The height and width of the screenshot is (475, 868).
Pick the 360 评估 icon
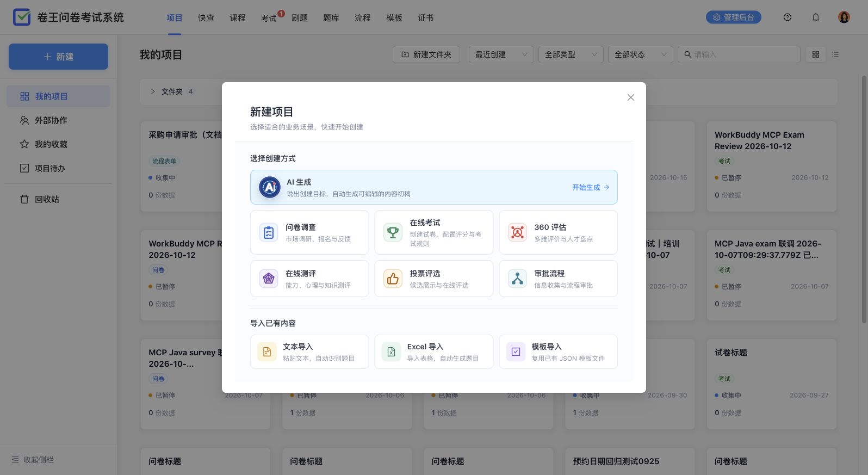click(517, 232)
